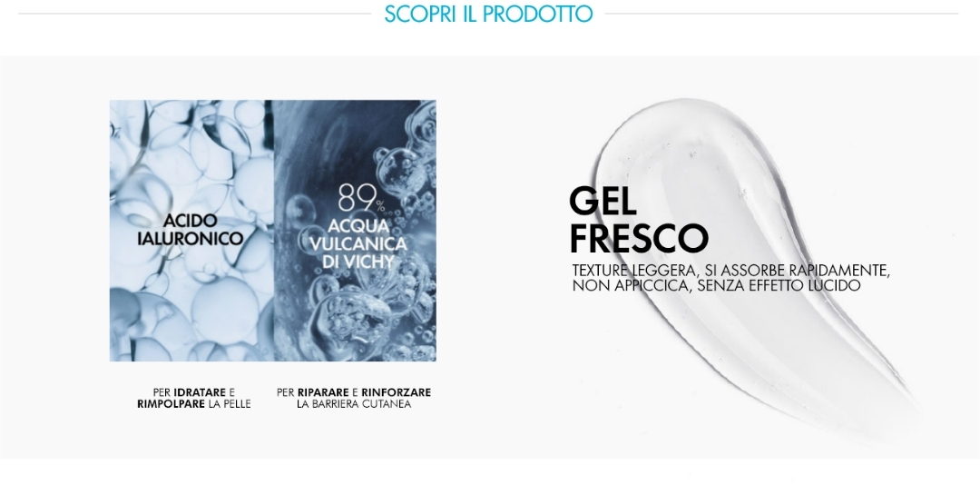Click the GEL FRESCO headline
This screenshot has width=980, height=495.
638,220
